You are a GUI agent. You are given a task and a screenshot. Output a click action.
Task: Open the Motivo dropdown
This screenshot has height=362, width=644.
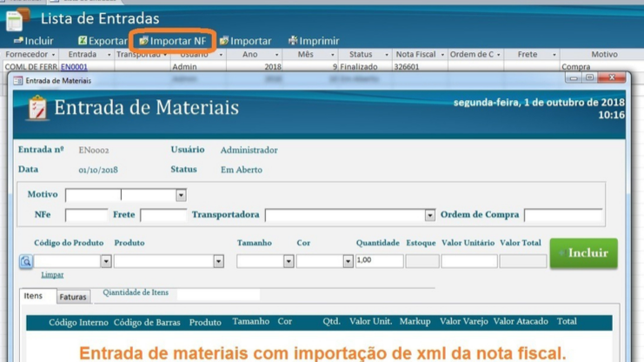[x=181, y=196]
